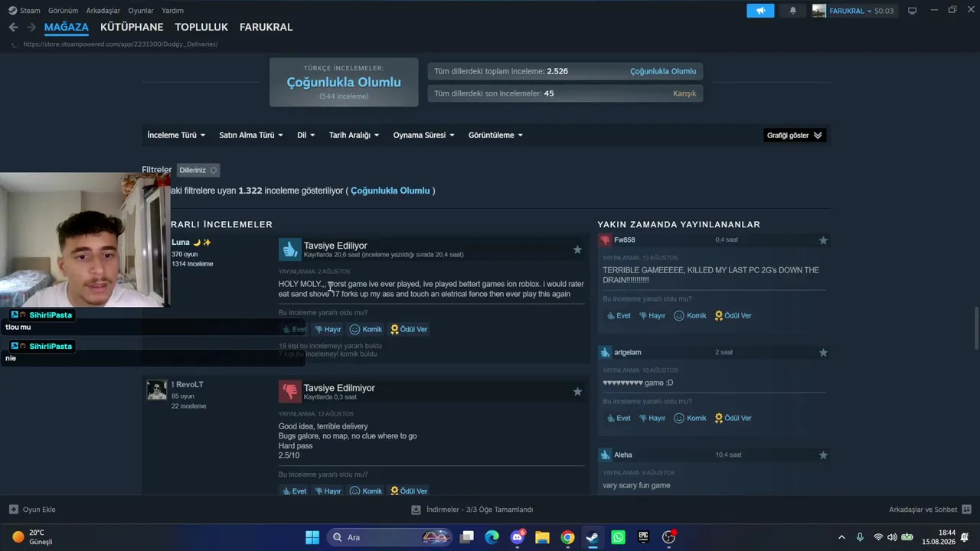The height and width of the screenshot is (551, 980).
Task: Vote Hayır on Luna's review
Action: point(328,330)
